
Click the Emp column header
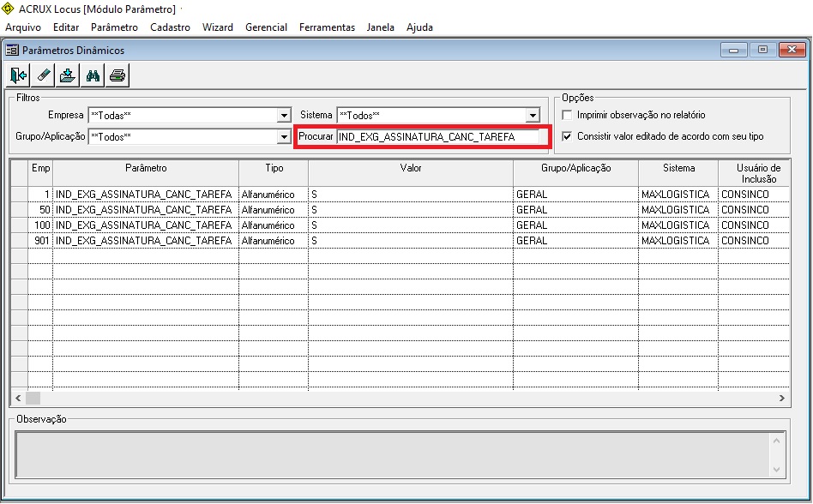(40, 173)
